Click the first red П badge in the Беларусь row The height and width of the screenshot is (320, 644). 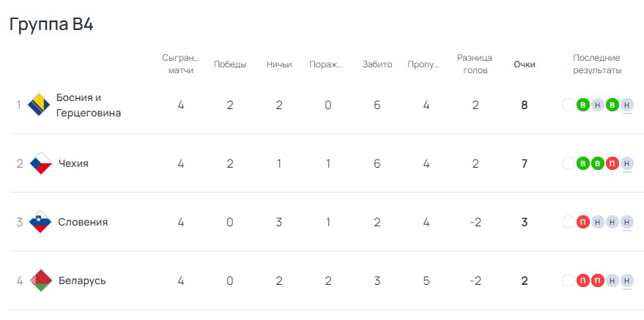coord(582,281)
